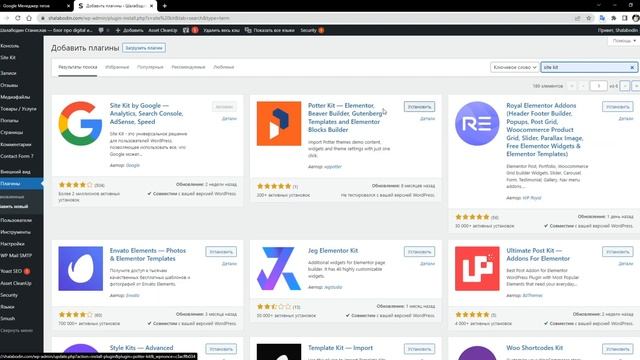Install the Template Kit Import plugin
The width and height of the screenshot is (640, 360).
coord(419,349)
